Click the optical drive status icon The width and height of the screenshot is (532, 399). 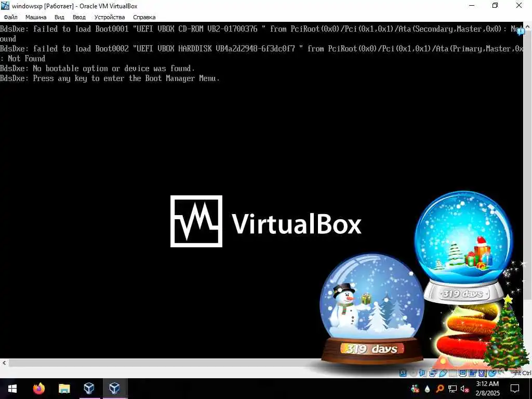(x=413, y=373)
